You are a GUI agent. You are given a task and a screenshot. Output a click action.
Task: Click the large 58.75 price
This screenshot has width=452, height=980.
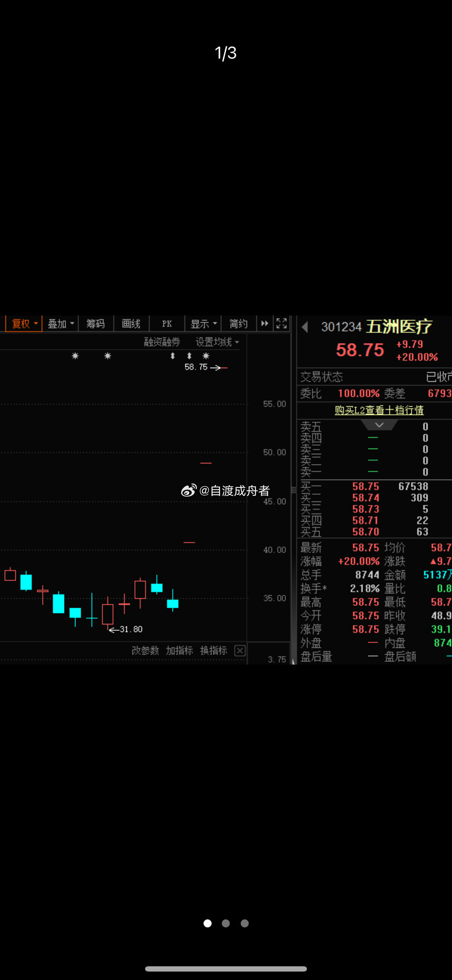360,350
